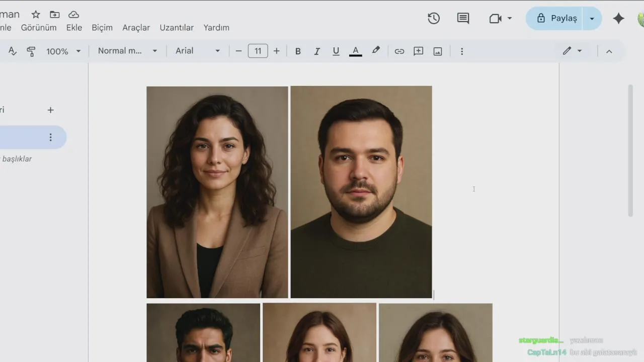Open the Arial font dropdown

pos(198,51)
